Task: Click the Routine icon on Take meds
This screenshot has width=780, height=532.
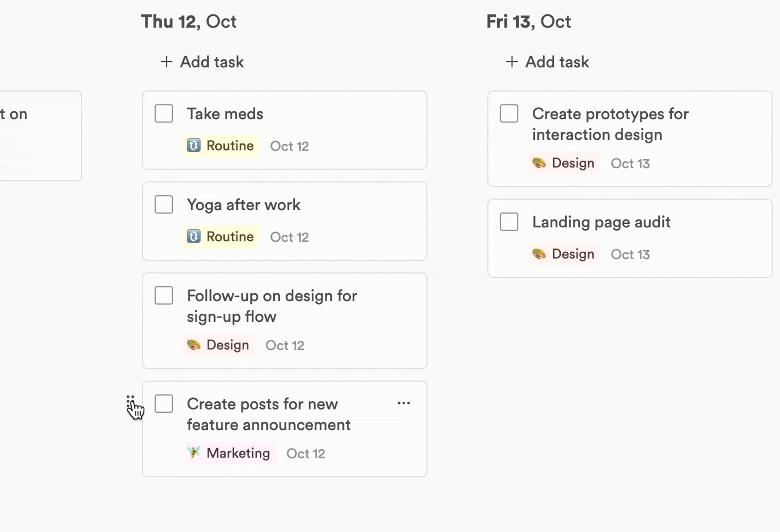Action: pyautogui.click(x=194, y=145)
